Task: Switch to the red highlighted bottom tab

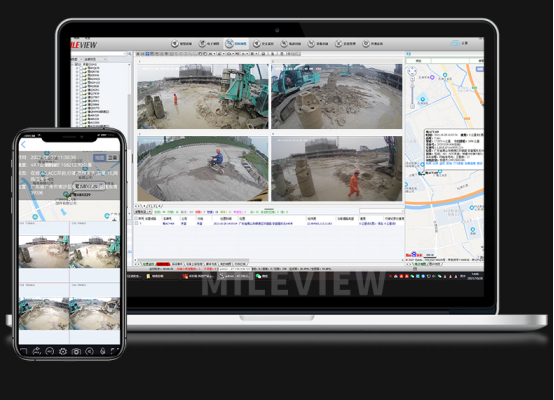Action: 163,264
